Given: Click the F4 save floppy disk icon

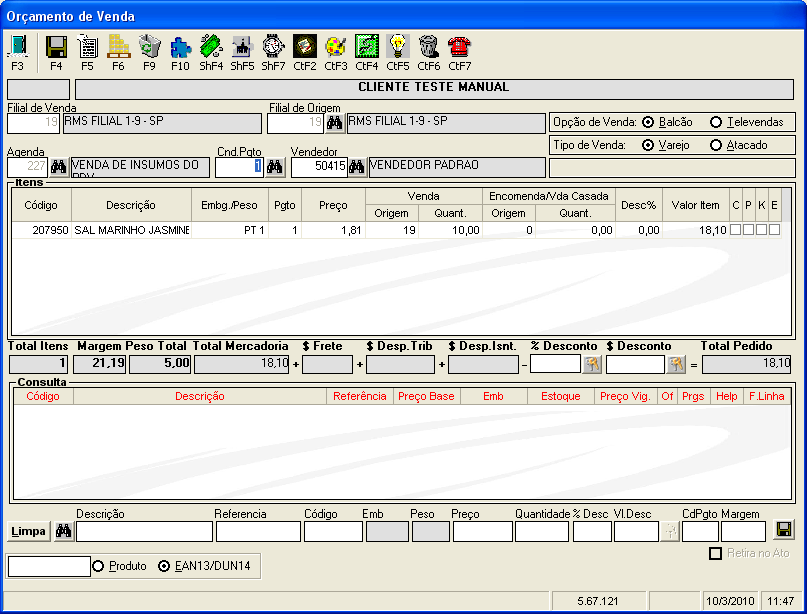Looking at the screenshot, I should coord(56,47).
